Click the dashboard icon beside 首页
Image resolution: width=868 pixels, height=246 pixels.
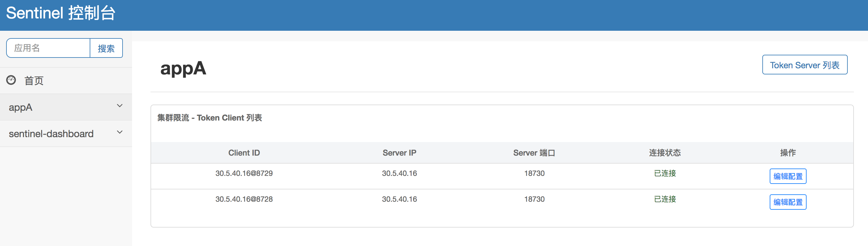[11, 80]
